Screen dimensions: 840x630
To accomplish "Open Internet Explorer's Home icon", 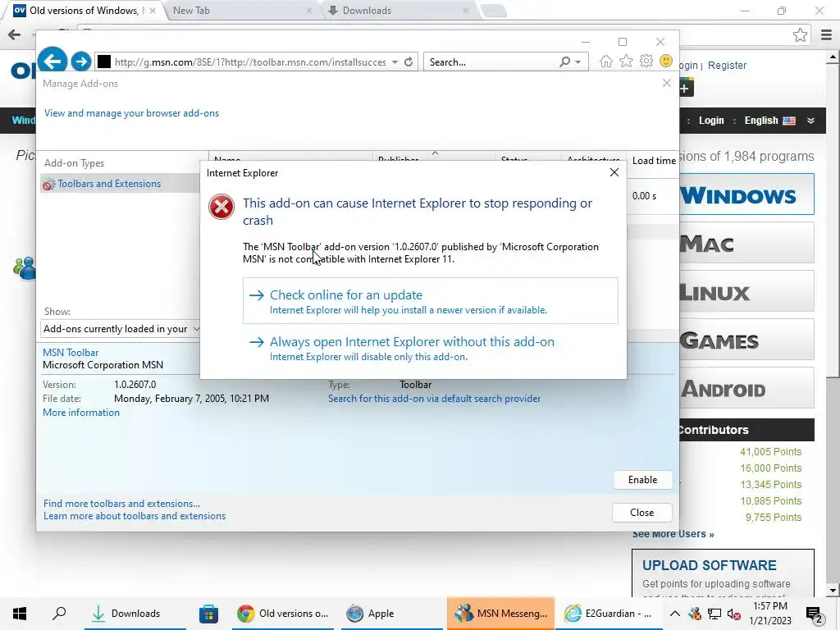I will pyautogui.click(x=606, y=62).
